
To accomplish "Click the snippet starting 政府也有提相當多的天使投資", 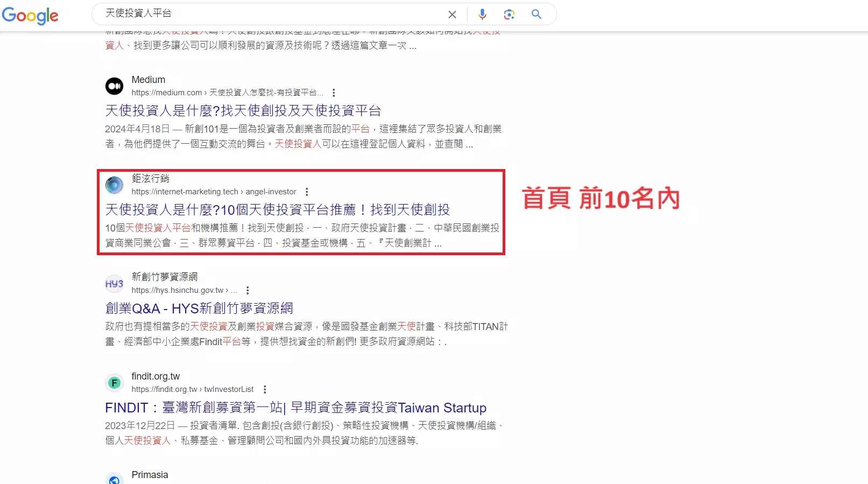I will pos(307,334).
